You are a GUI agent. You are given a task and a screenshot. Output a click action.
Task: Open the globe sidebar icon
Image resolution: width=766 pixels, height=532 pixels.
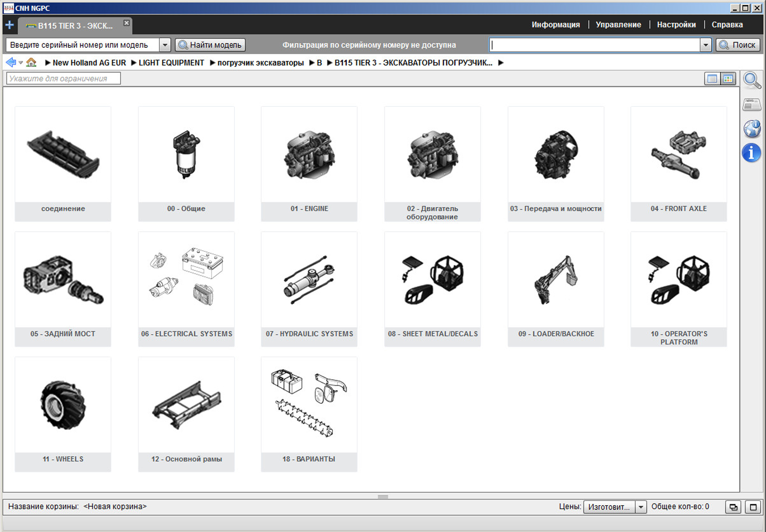pyautogui.click(x=752, y=129)
